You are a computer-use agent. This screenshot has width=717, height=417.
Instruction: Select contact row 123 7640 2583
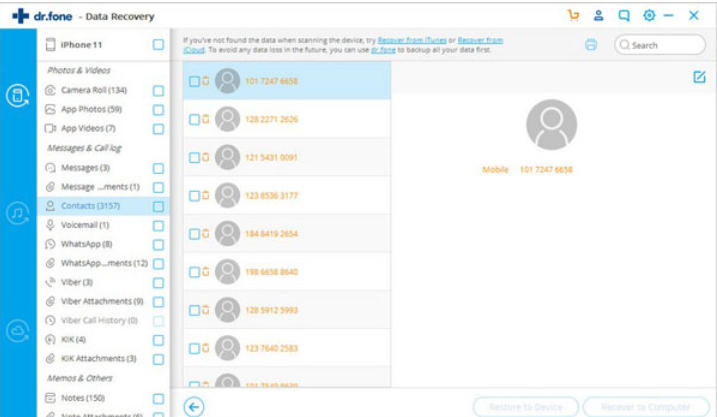(287, 348)
